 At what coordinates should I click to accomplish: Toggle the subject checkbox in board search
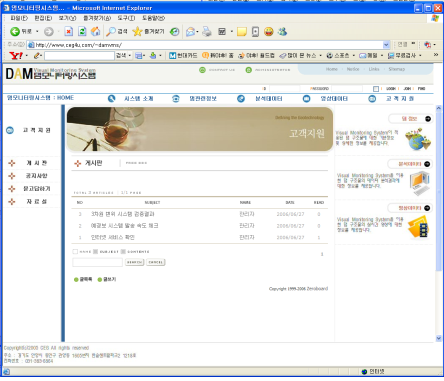tap(95, 252)
